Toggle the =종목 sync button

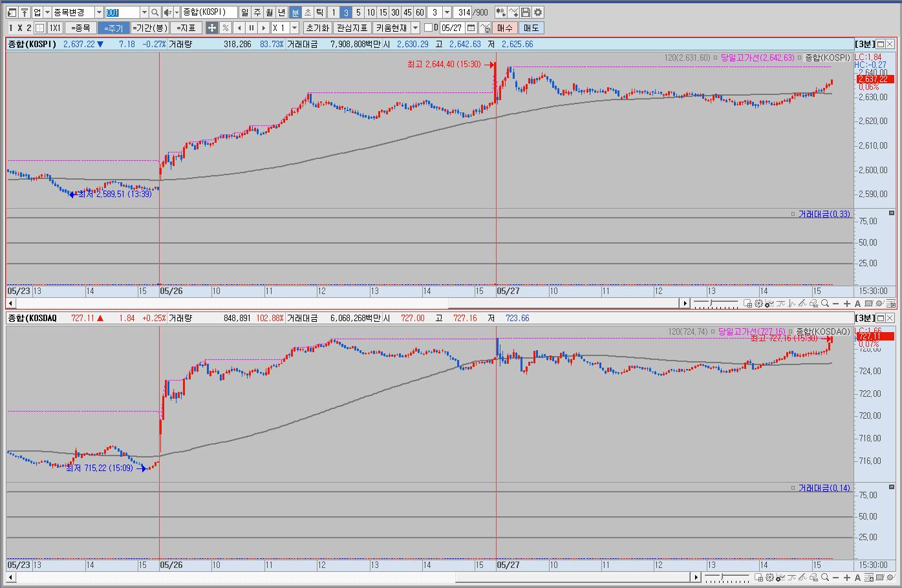click(x=81, y=28)
